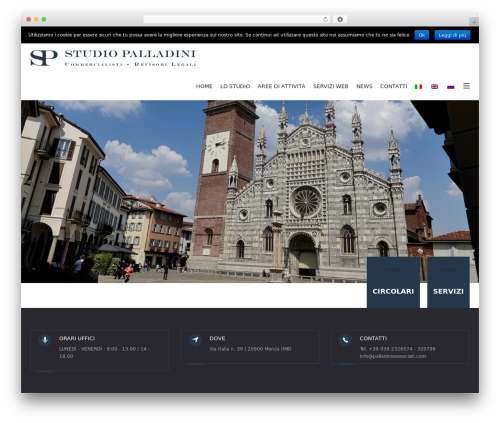500x423 pixels.
Task: Click the Orari Uffici heading
Action: 77,338
